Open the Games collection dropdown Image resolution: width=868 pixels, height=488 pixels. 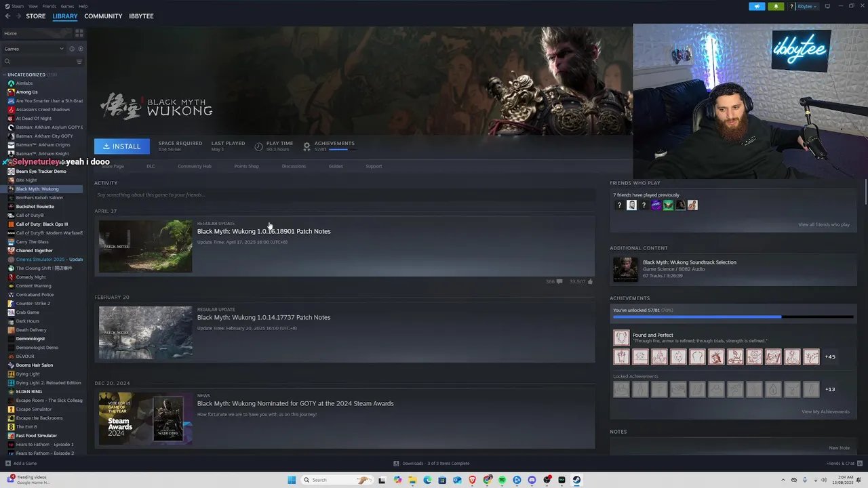(x=34, y=49)
